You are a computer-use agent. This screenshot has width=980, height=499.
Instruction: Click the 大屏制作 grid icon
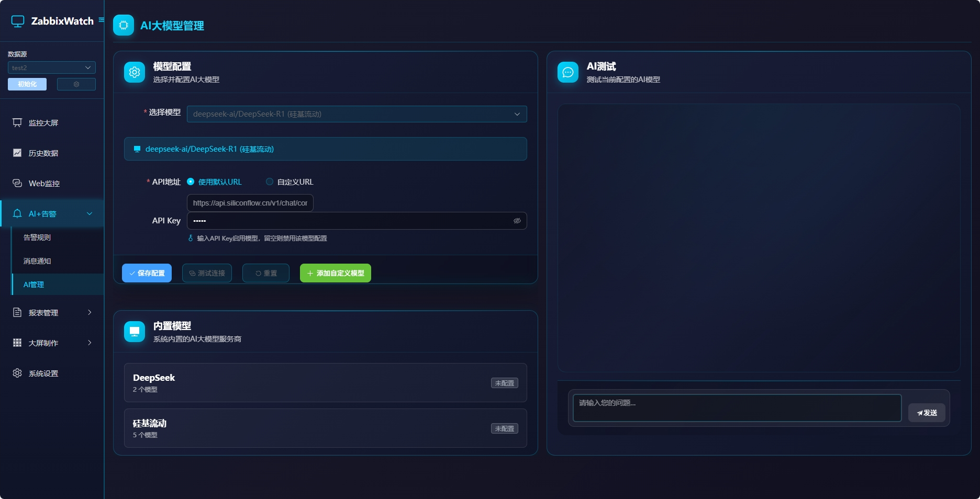pos(17,343)
